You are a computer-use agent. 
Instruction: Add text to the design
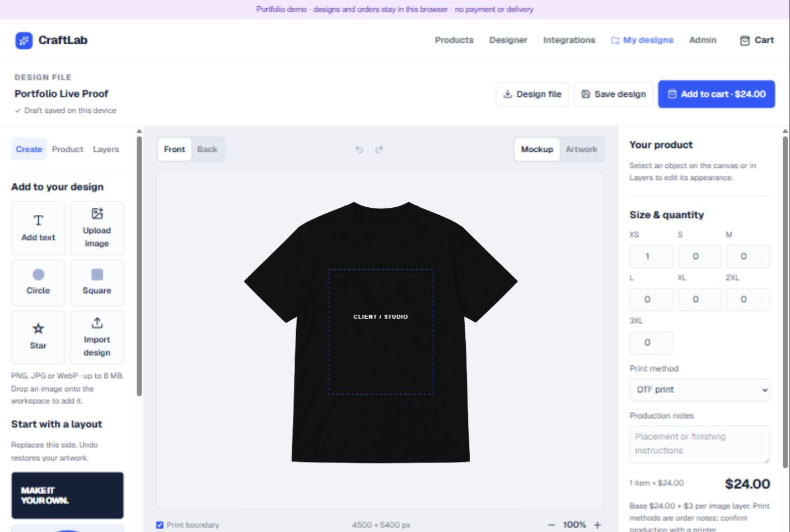[38, 228]
